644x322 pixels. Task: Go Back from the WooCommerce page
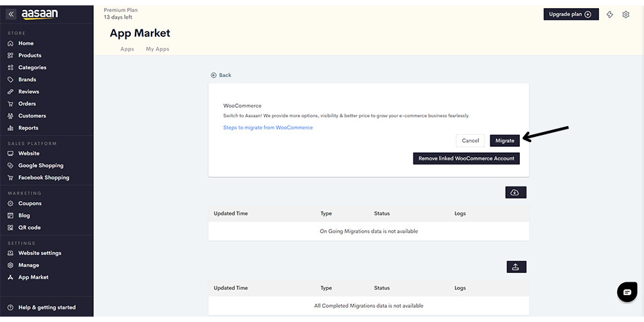221,75
